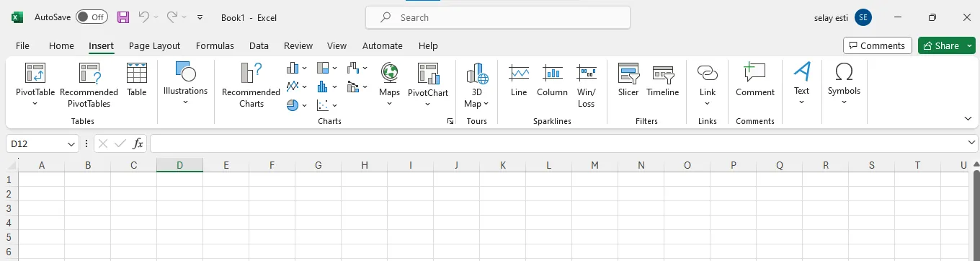Switch to the Formulas tab

coord(215,45)
